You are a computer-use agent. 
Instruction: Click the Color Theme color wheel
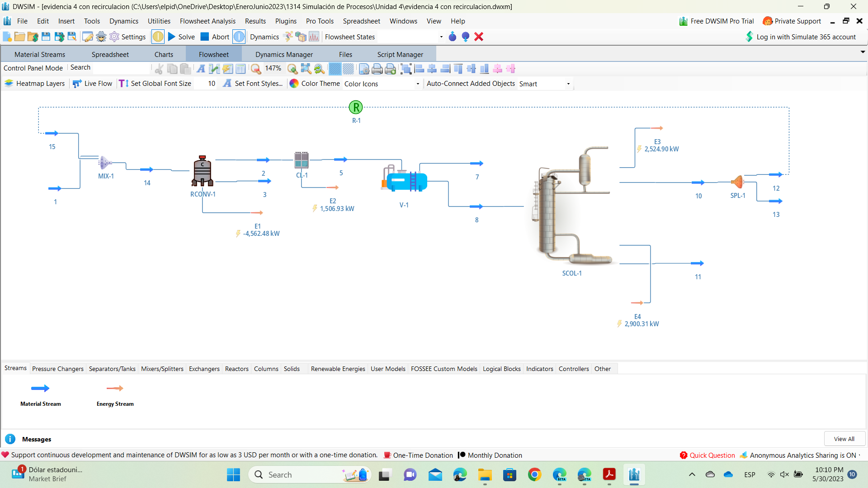point(294,84)
